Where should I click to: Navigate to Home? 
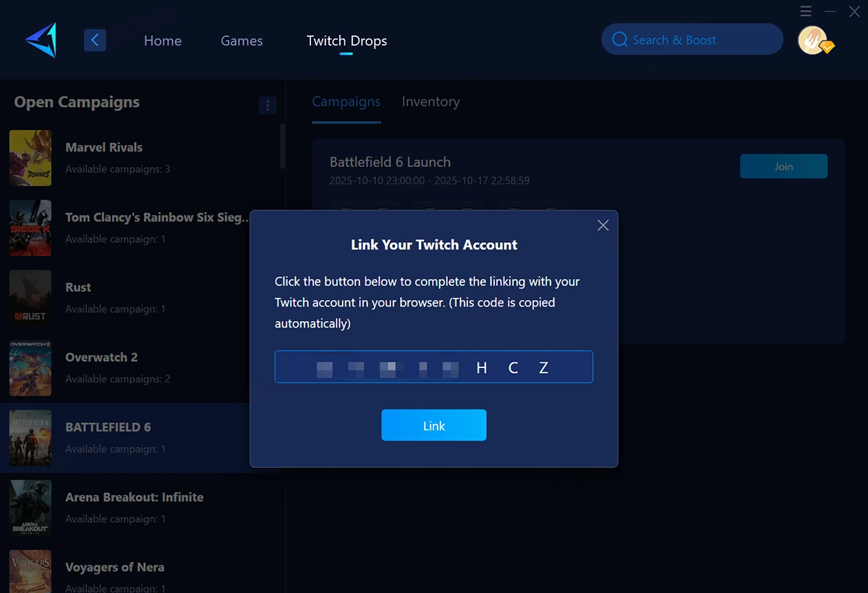point(162,40)
